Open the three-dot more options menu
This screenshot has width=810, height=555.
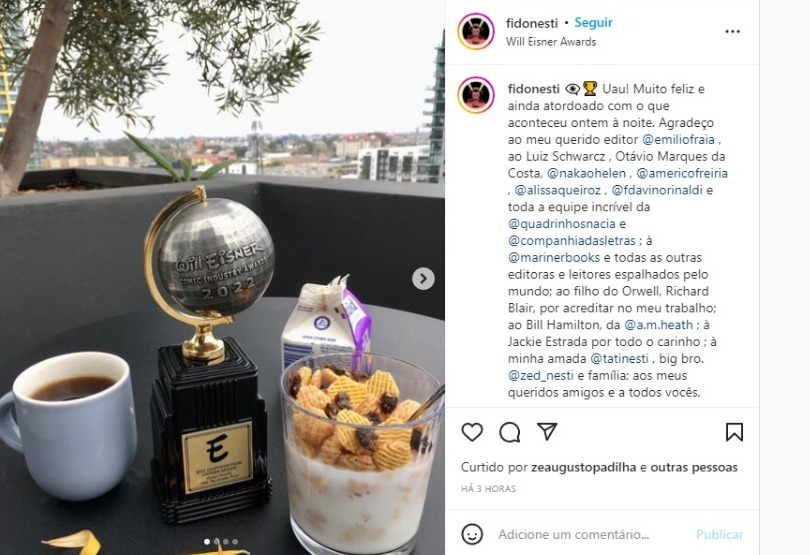(733, 32)
